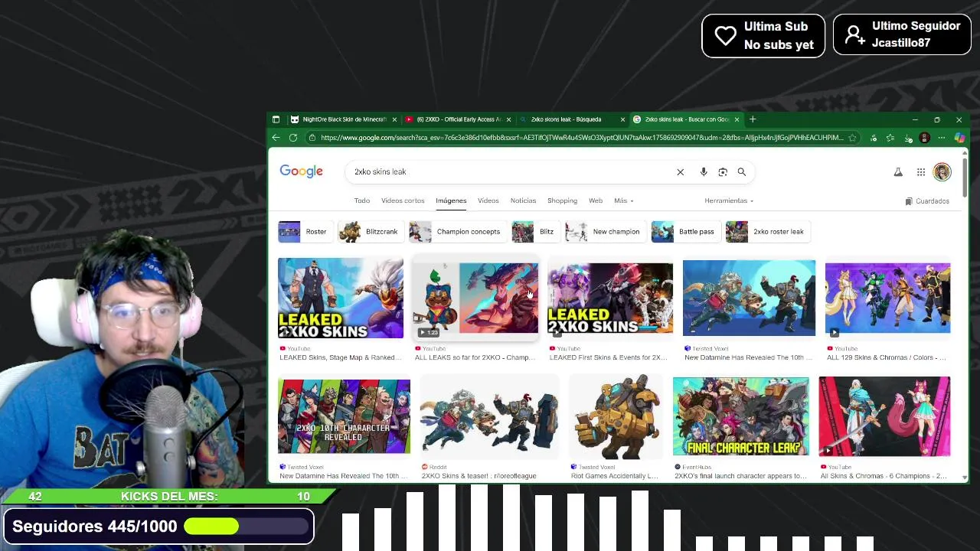
Task: Click the Google logo
Action: pyautogui.click(x=301, y=171)
